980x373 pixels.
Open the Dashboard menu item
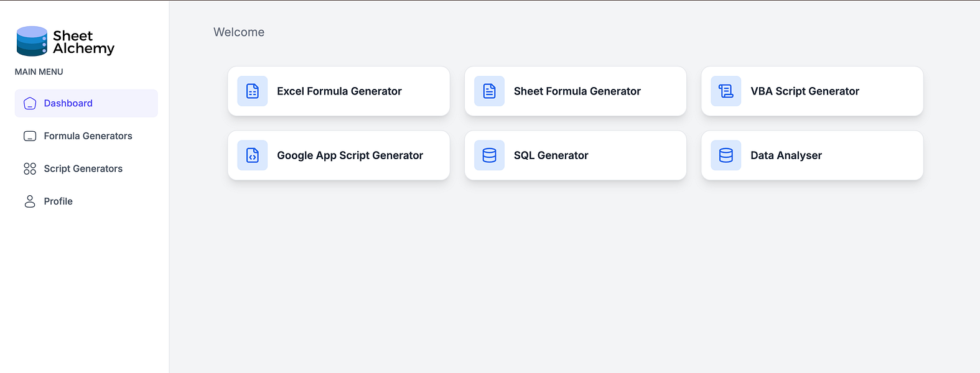tap(68, 103)
